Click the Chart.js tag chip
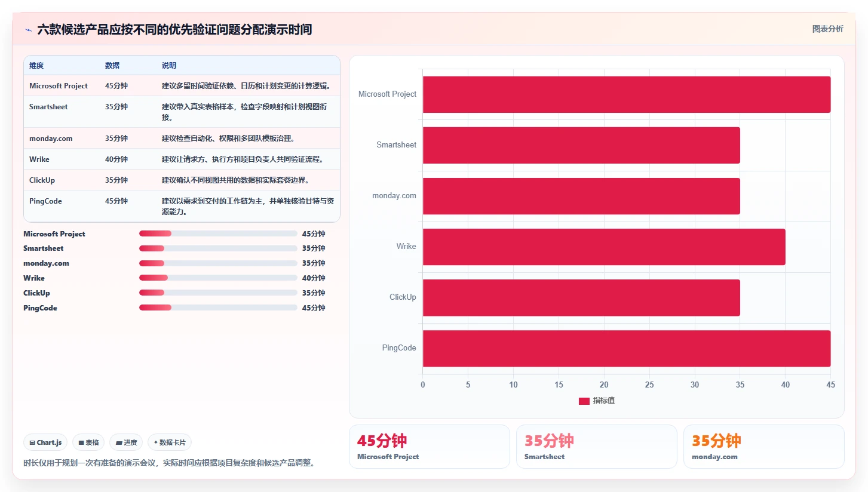This screenshot has height=492, width=868. coord(46,442)
